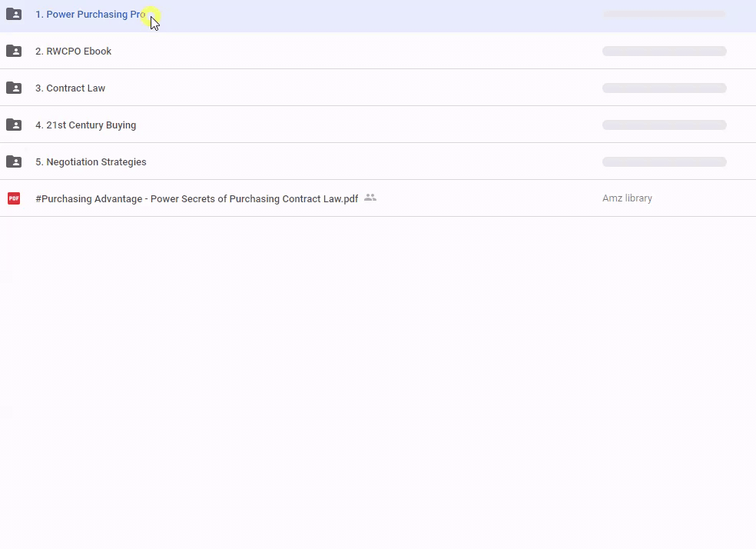This screenshot has width=756, height=549.
Task: Select the "2. RWCPO Ebook" folder name
Action: [73, 52]
